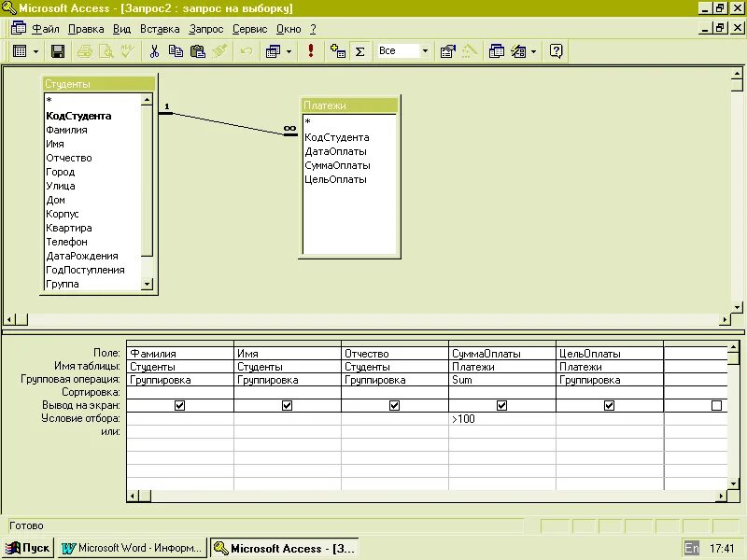Open the Query Type dropdown arrow
The height and width of the screenshot is (560, 747).
coord(289,51)
